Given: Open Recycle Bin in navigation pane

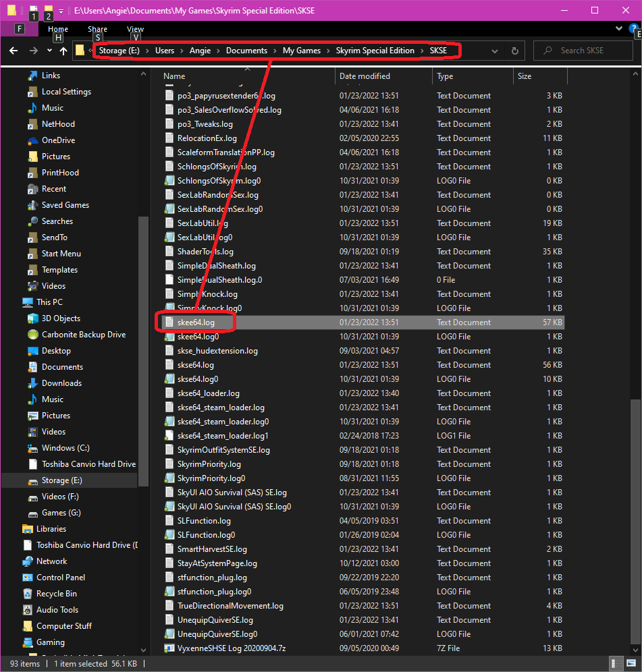Looking at the screenshot, I should tap(56, 594).
